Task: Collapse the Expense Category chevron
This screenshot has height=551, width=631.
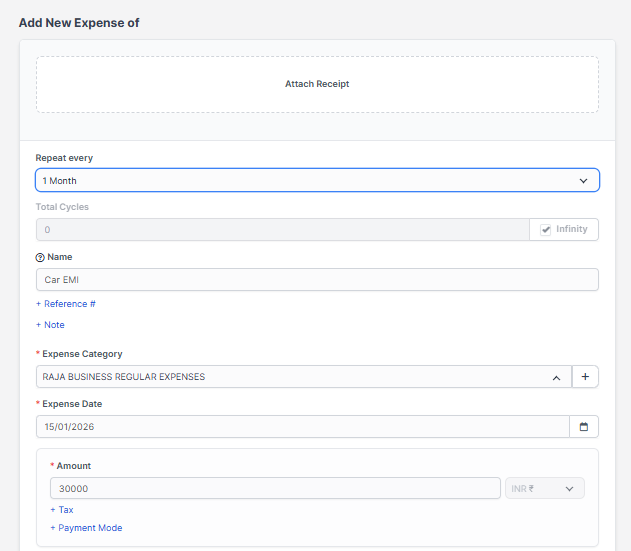Action: (556, 377)
